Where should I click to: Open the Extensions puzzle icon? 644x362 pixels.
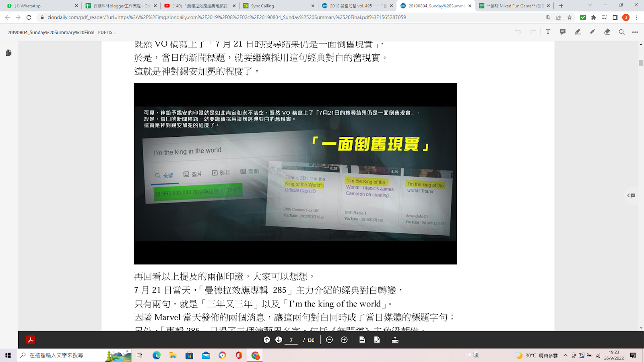[x=594, y=17]
